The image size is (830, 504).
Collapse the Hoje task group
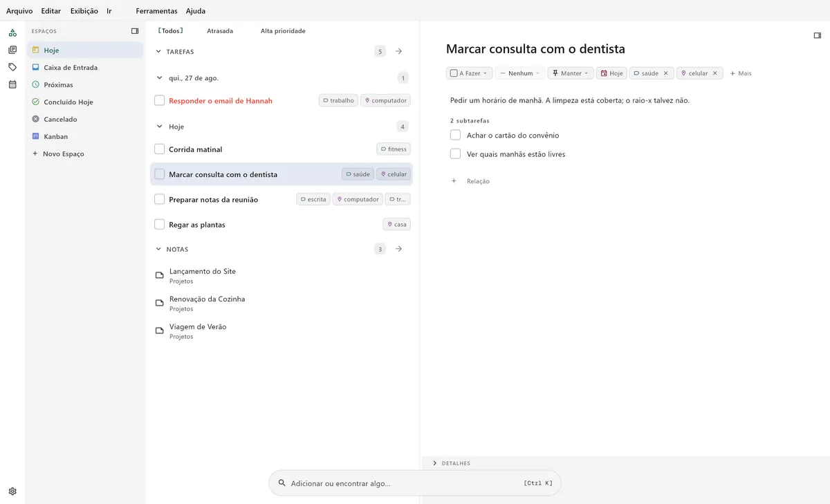(160, 127)
